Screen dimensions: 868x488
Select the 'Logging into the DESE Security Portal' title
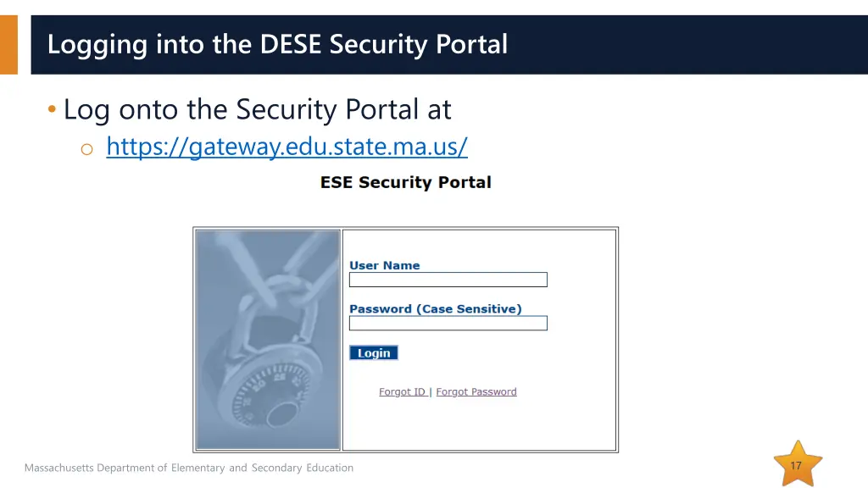pyautogui.click(x=277, y=44)
